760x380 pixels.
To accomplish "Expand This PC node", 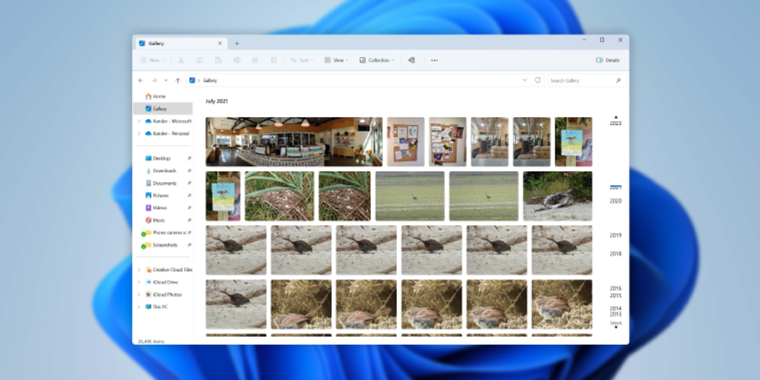I will coord(139,307).
